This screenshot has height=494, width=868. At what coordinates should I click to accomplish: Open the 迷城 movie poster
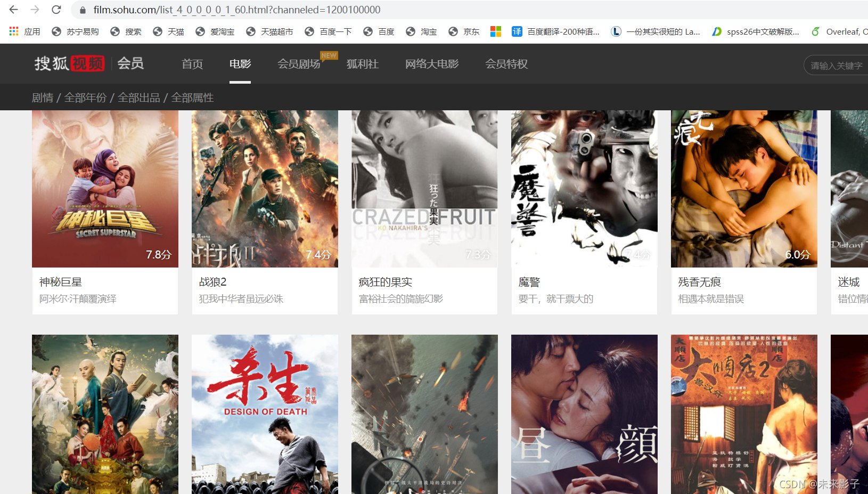point(849,189)
